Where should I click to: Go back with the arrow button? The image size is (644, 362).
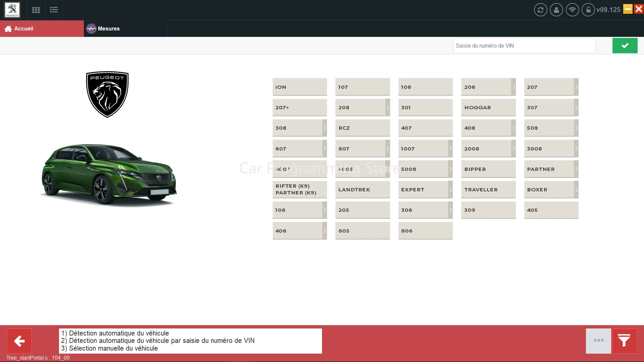click(19, 341)
